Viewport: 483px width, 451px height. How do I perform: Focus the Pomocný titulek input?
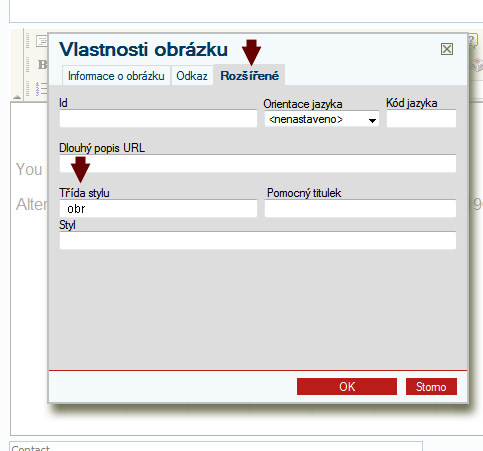(360, 209)
